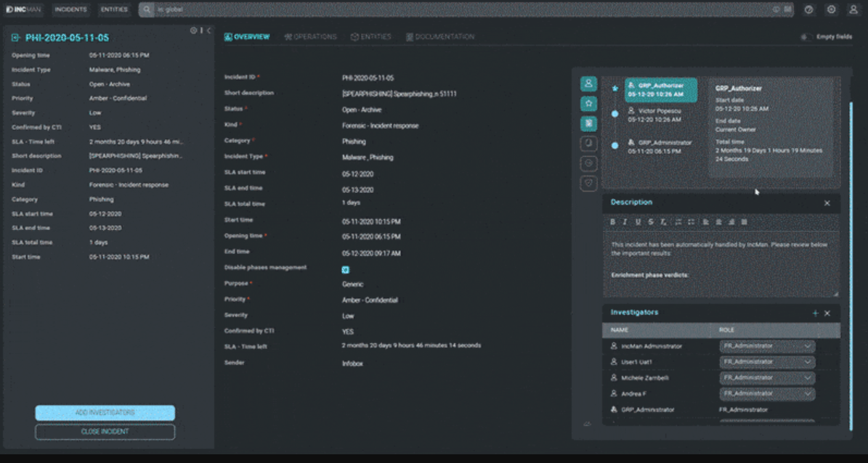868x463 pixels.
Task: Open the ENTITIES menu in the top bar
Action: [x=114, y=9]
